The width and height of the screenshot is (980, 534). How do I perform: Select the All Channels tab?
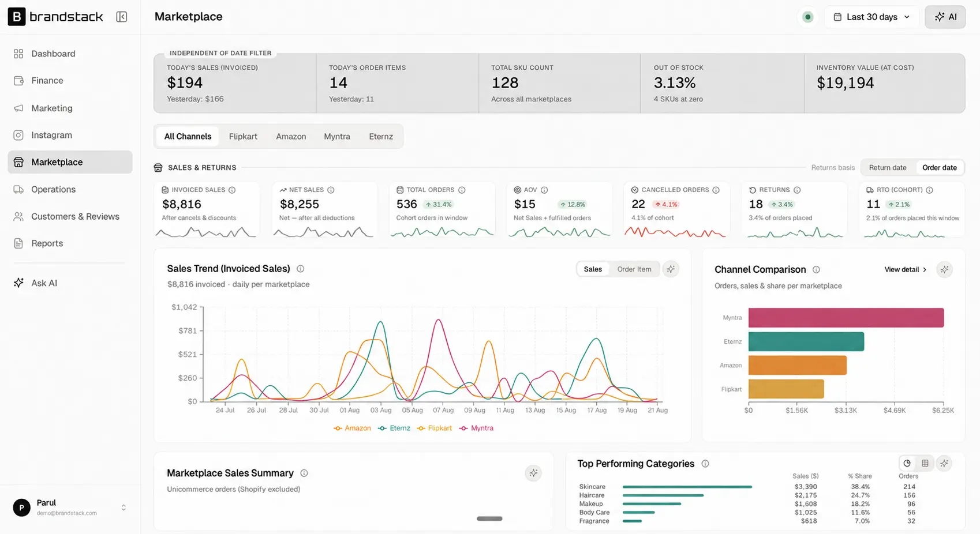188,137
